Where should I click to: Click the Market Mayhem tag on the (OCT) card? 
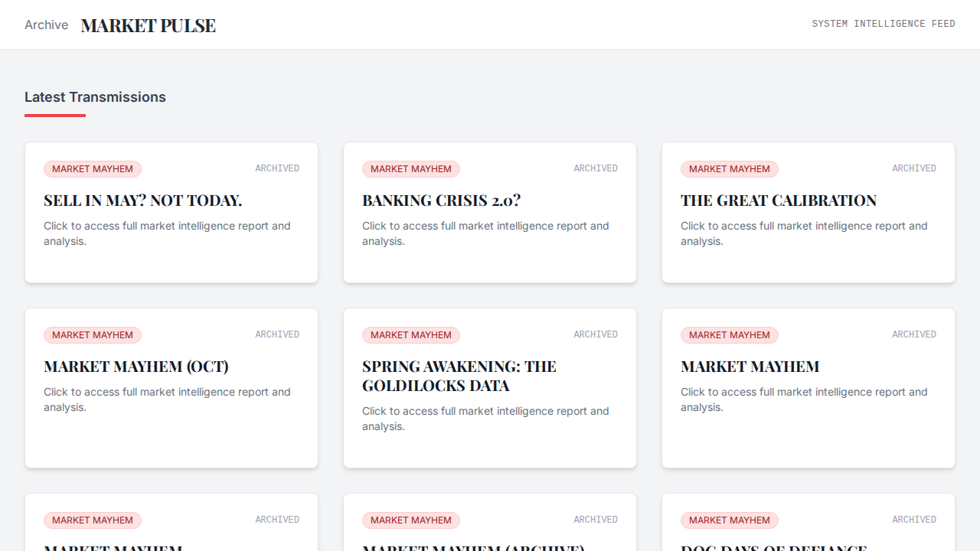[x=93, y=335]
